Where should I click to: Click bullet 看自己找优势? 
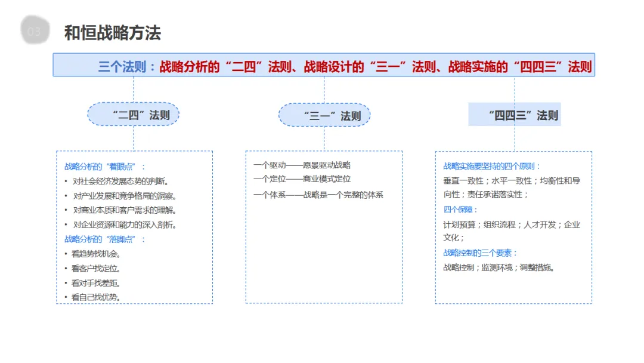pyautogui.click(x=95, y=297)
